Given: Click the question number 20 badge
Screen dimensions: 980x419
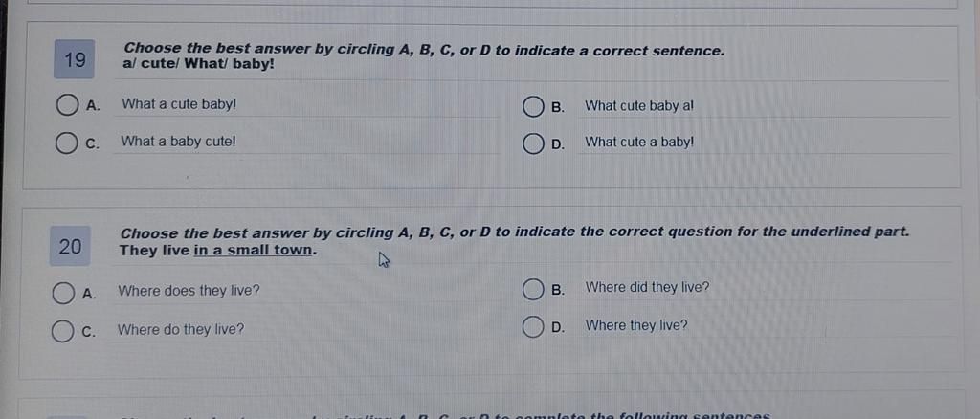Looking at the screenshot, I should (x=70, y=246).
